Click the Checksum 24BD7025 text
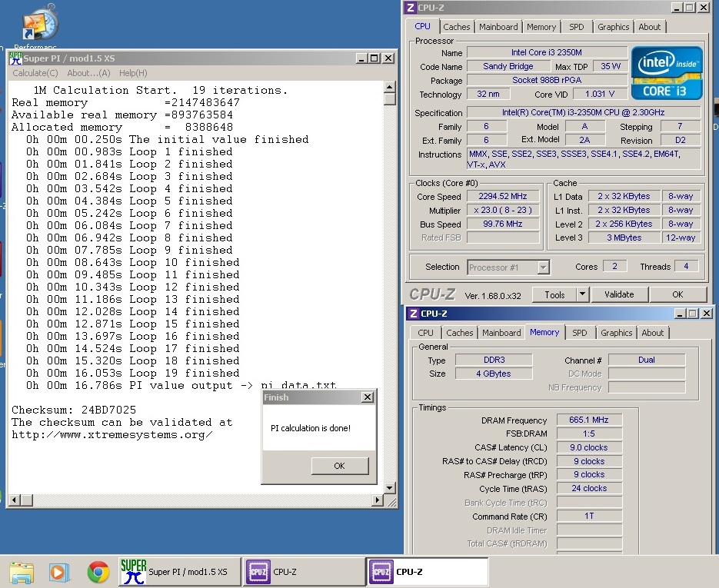The image size is (719, 588). coord(74,410)
